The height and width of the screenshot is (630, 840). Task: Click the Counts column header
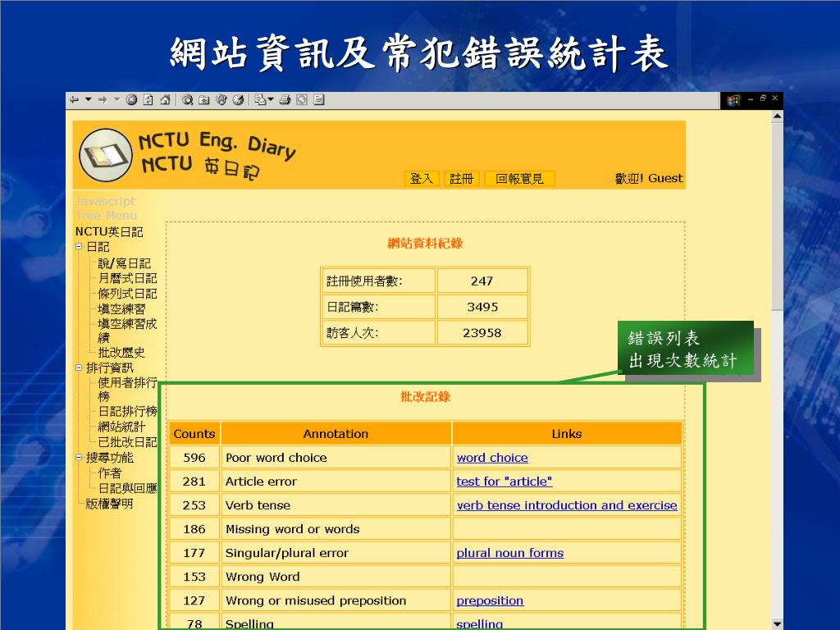click(194, 433)
